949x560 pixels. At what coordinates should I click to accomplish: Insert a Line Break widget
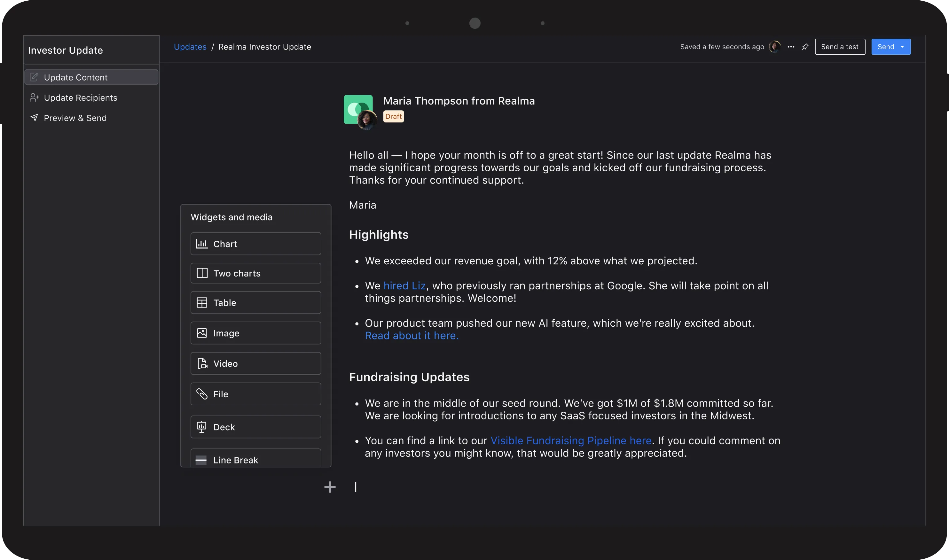click(255, 459)
